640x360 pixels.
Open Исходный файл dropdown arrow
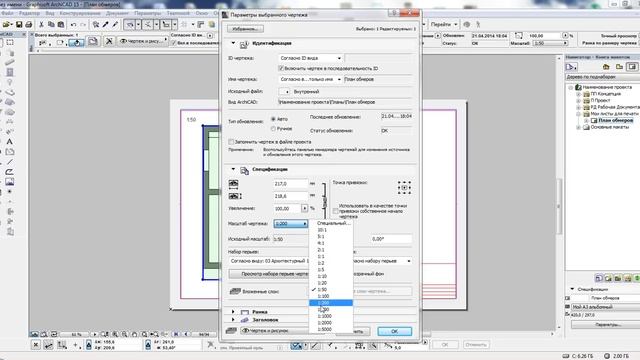click(284, 92)
